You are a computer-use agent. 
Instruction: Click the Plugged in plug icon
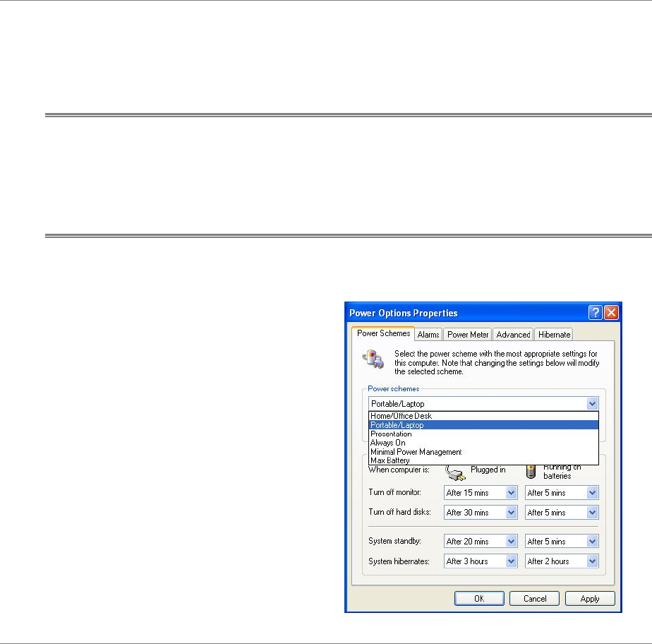(x=455, y=472)
